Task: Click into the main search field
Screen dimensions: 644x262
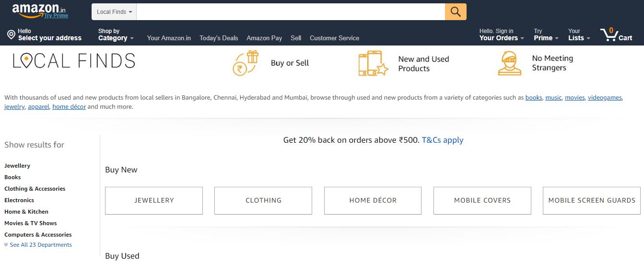Action: tap(290, 12)
